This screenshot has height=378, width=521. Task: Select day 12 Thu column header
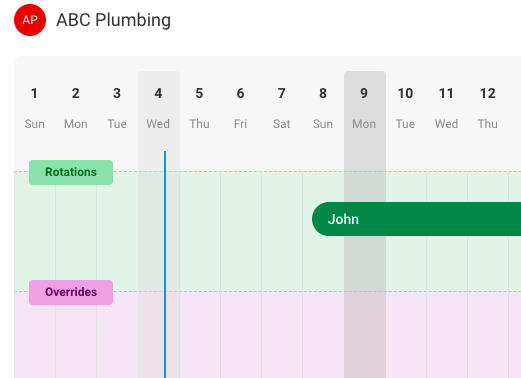click(488, 107)
